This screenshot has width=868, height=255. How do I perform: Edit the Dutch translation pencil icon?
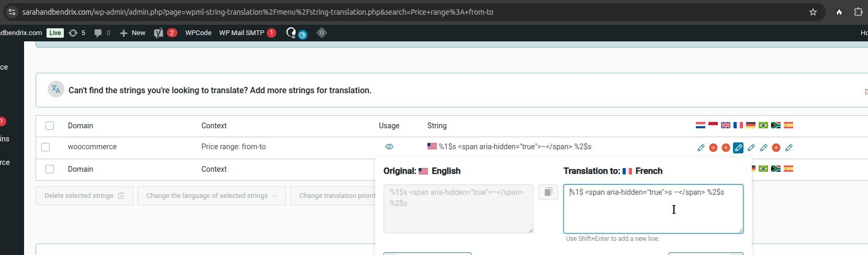click(x=701, y=148)
